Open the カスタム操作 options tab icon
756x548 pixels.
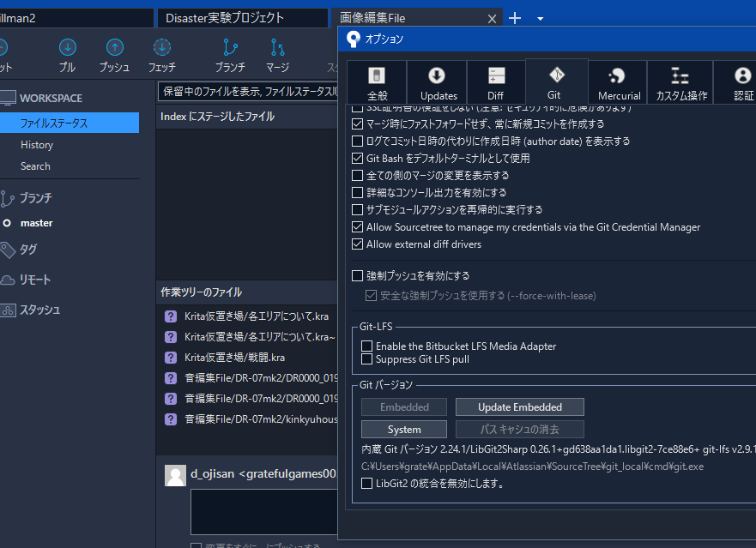(680, 75)
